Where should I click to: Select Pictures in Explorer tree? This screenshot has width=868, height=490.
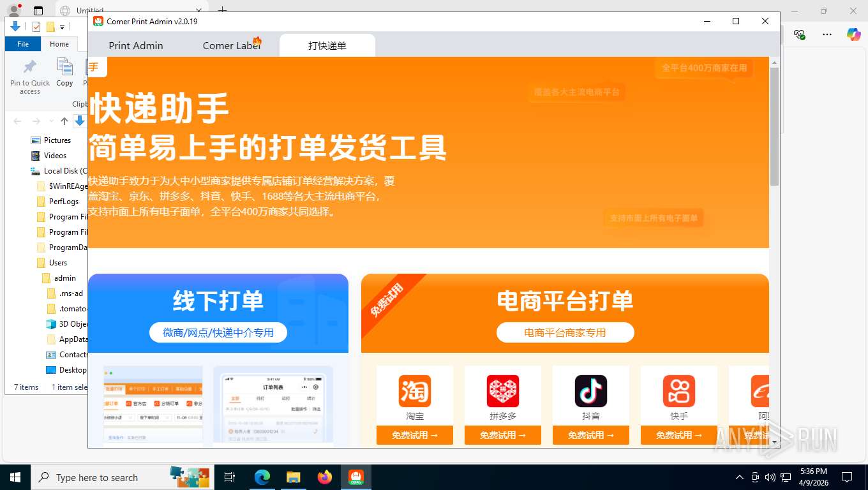(x=57, y=140)
